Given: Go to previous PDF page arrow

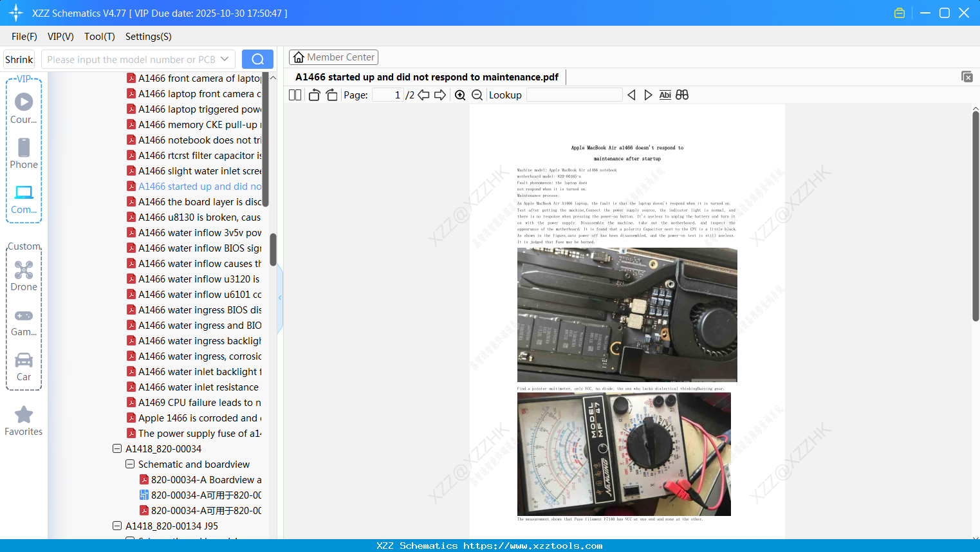Looking at the screenshot, I should pos(423,95).
